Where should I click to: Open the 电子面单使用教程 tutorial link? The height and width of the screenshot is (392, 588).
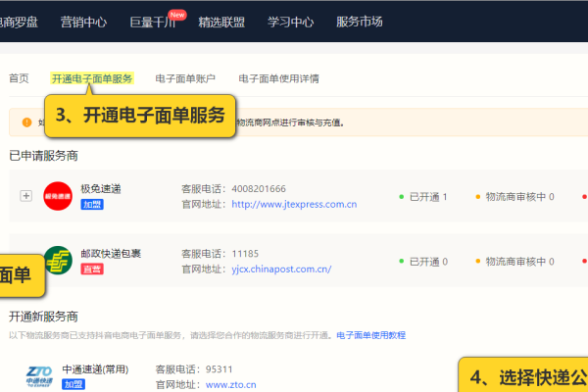click(370, 335)
